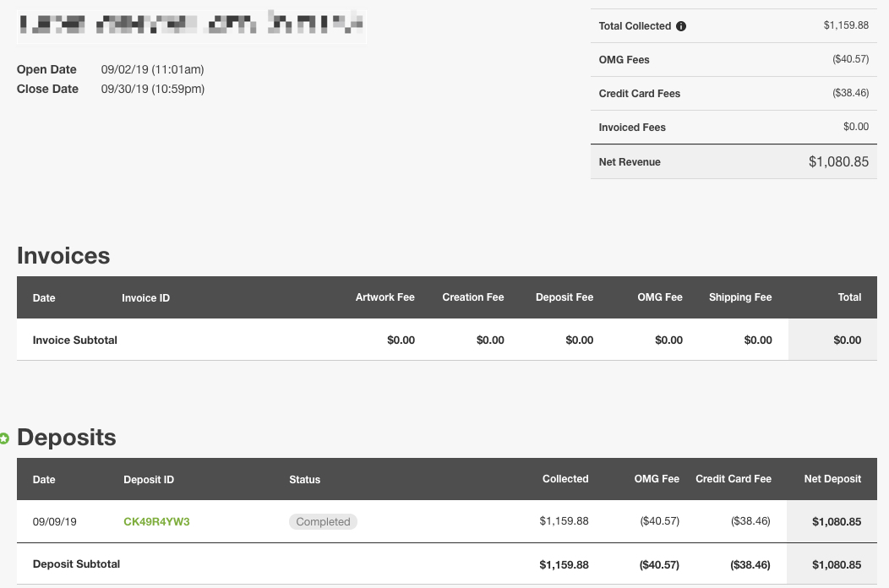The width and height of the screenshot is (889, 588).
Task: Click the blurred store name title
Action: pos(192,25)
